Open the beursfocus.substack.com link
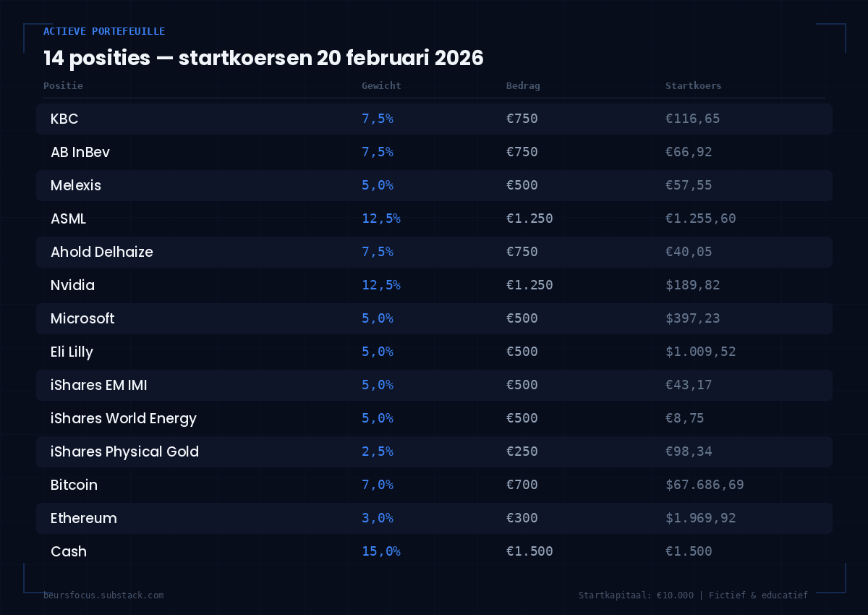The width and height of the screenshot is (868, 615). pos(103,595)
